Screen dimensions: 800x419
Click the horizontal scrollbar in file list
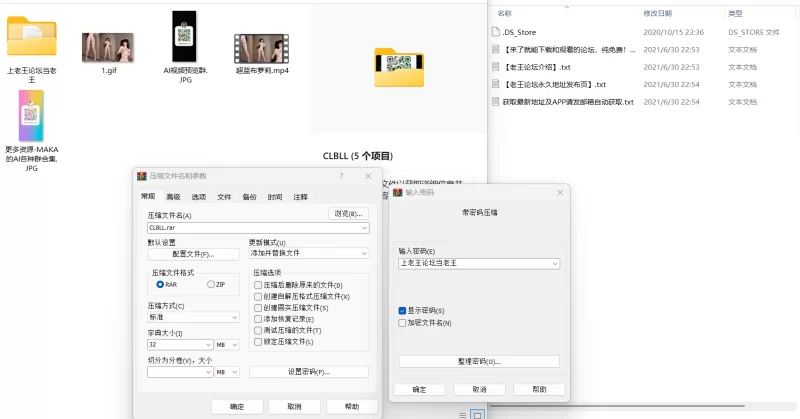point(617,406)
